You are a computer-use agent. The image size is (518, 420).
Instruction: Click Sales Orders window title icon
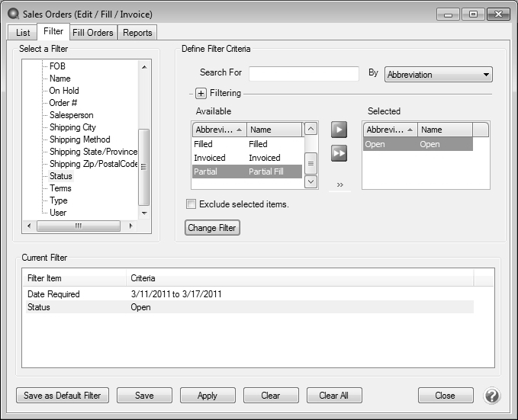[x=13, y=14]
